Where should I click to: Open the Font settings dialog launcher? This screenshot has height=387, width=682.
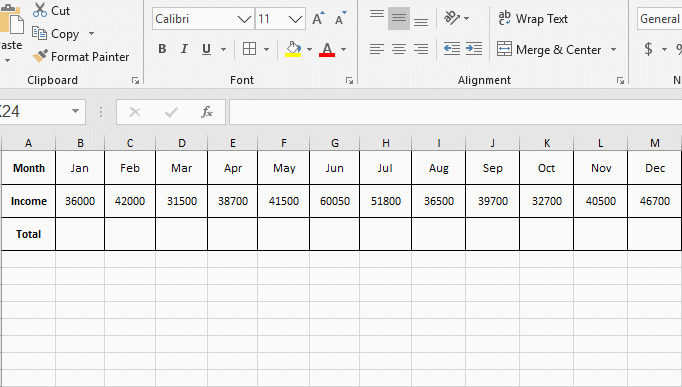point(349,80)
